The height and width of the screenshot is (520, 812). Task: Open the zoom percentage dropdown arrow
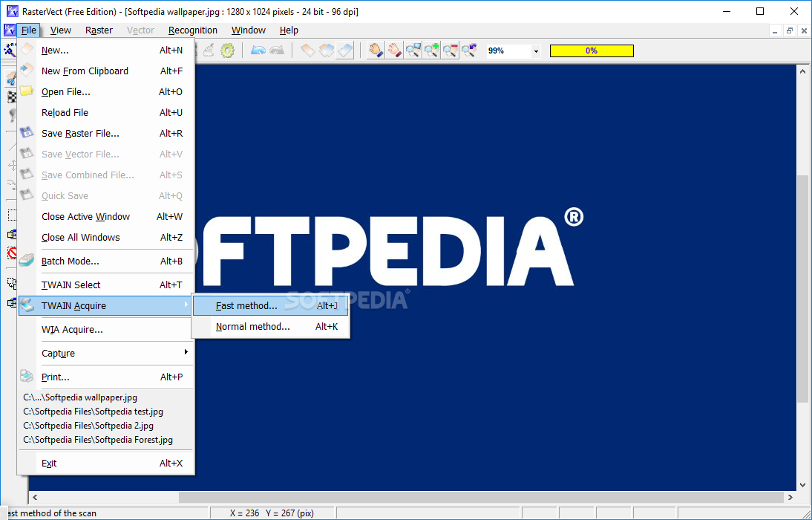(x=536, y=51)
